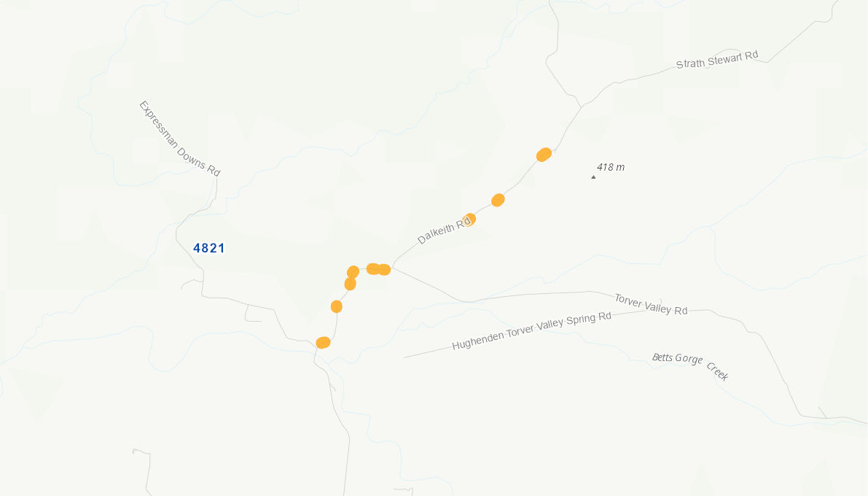The height and width of the screenshot is (496, 868).
Task: Select lower marker of the vertical overlapping pair
Action: point(350,284)
